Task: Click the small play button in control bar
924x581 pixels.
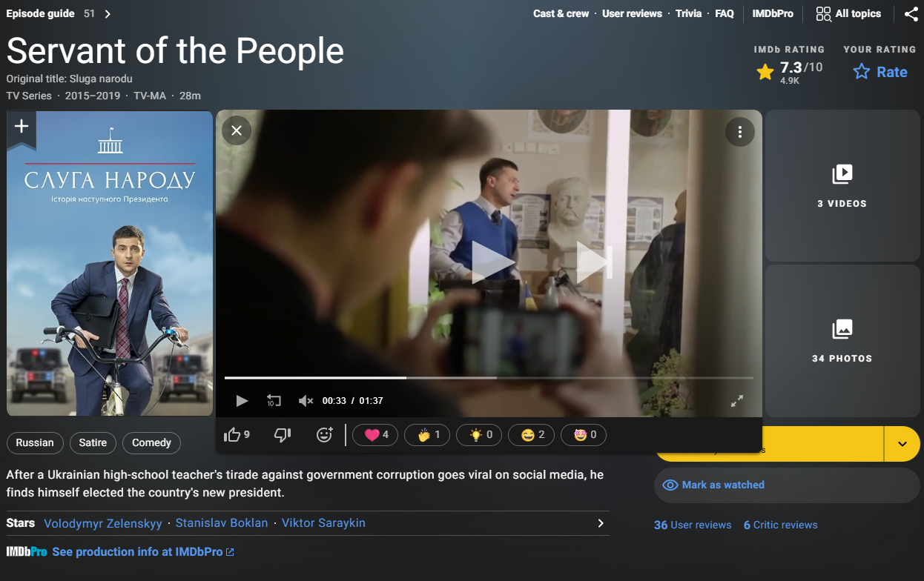Action: pyautogui.click(x=242, y=401)
